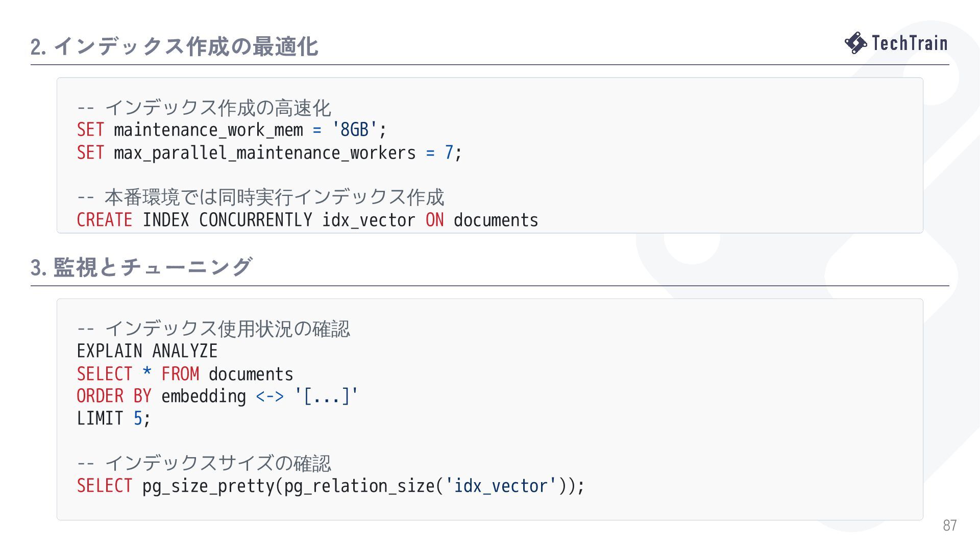Click the CREATE keyword in first block
The image size is (980, 551).
[105, 220]
